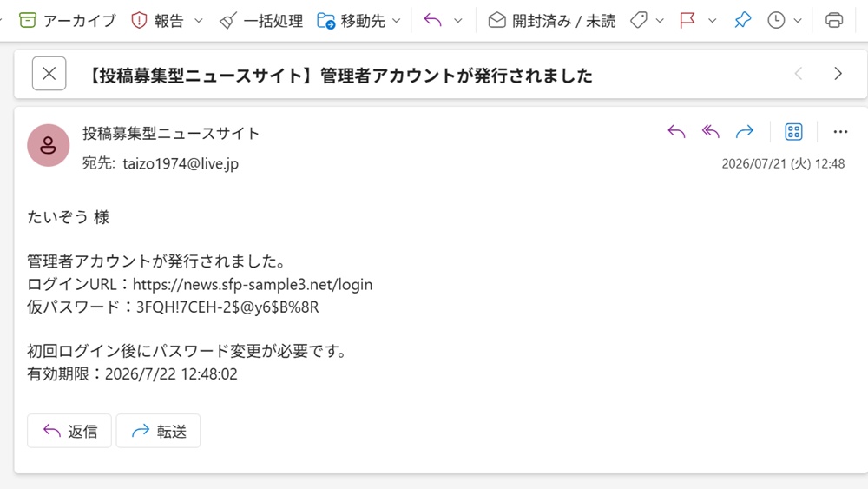The height and width of the screenshot is (489, 868).
Task: Click the 報告 shield icon
Action: 139,21
